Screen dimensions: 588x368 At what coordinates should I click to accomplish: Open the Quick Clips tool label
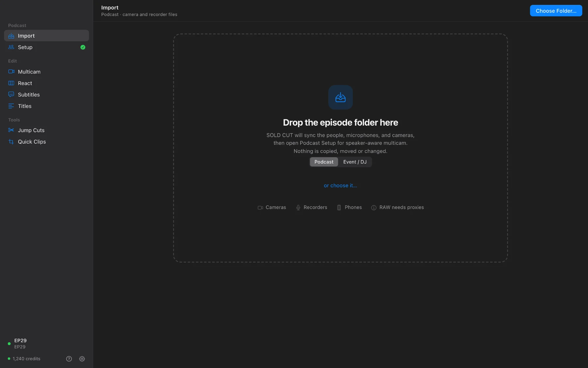(x=32, y=142)
